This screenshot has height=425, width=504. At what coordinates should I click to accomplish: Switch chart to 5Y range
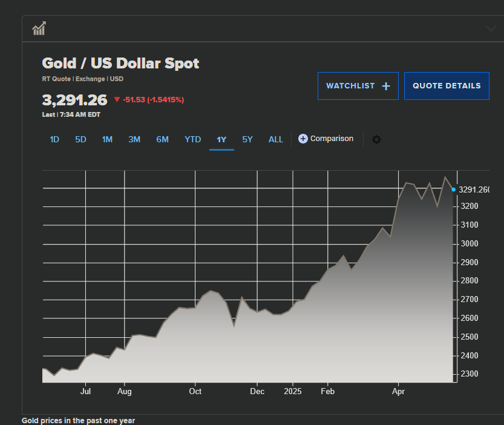pos(247,139)
